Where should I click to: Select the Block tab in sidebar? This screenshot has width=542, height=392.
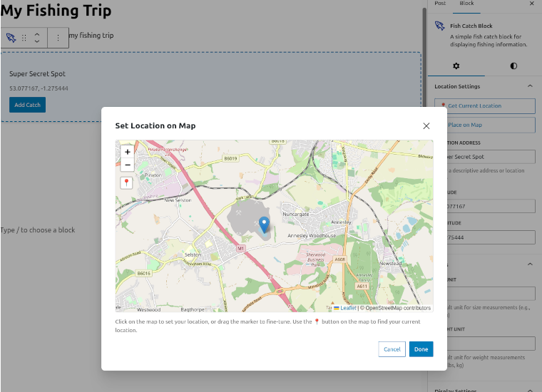(x=466, y=4)
